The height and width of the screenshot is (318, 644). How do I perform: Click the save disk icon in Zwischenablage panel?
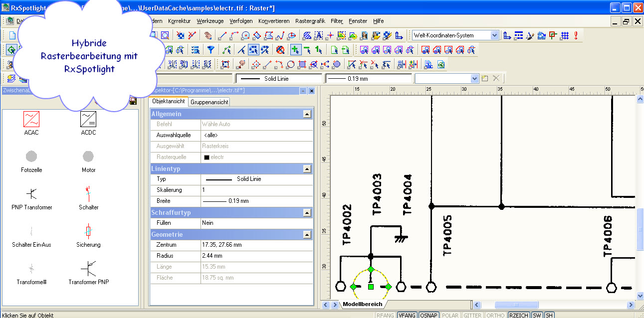(x=133, y=101)
